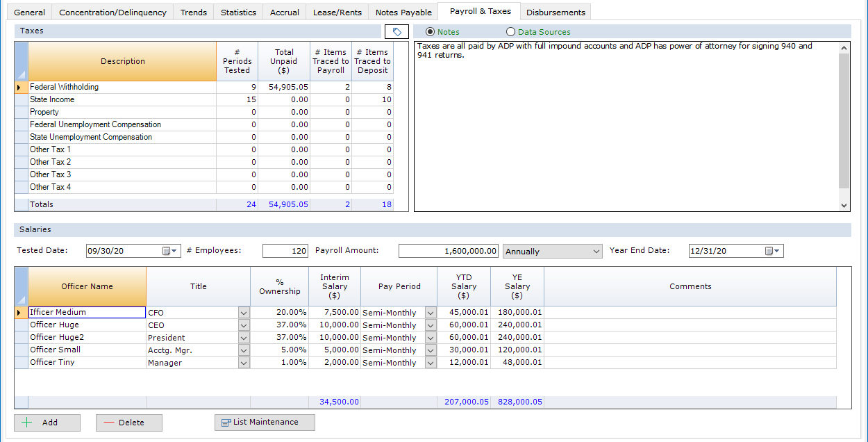Select the Data Sources radio button

pos(511,32)
